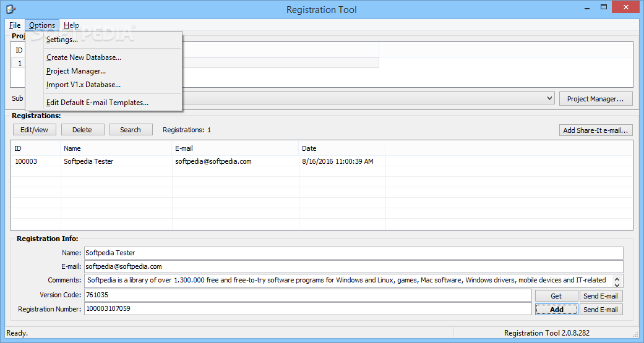
Task: Click the Comments box down arrow
Action: click(x=617, y=284)
